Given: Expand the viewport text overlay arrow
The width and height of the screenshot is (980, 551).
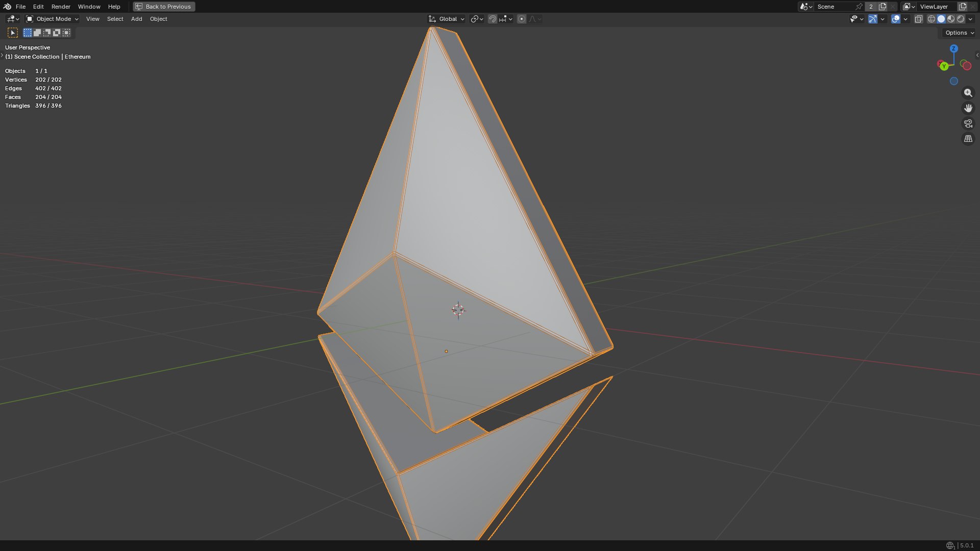Looking at the screenshot, I should [2, 55].
